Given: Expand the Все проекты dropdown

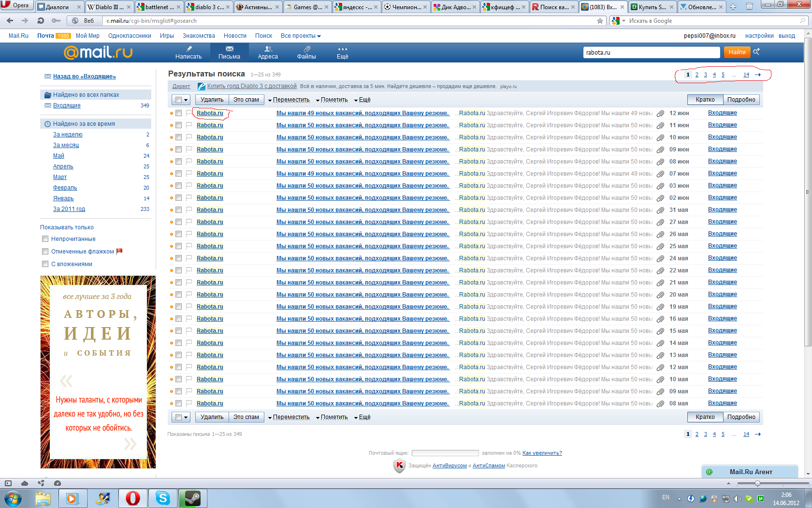Looking at the screenshot, I should (x=301, y=36).
